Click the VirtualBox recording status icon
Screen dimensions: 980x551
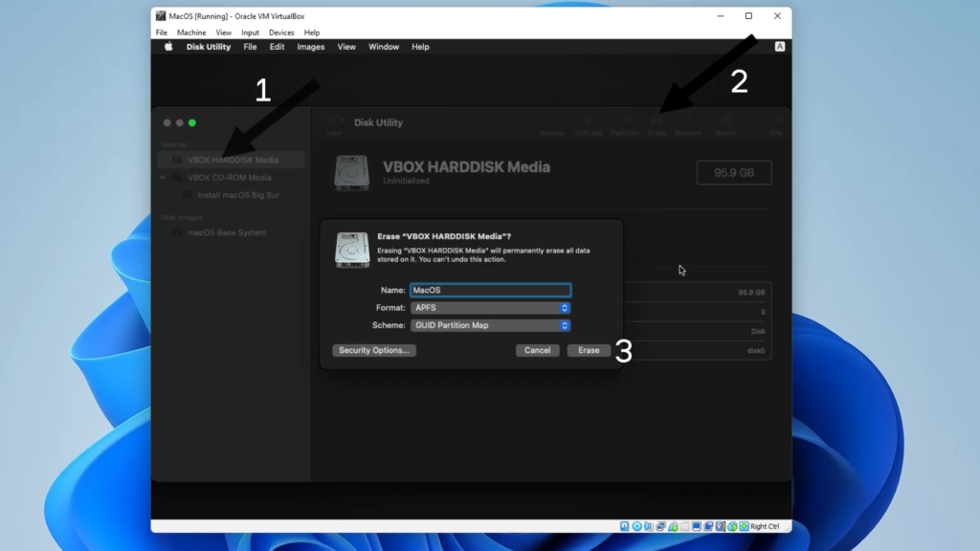708,527
